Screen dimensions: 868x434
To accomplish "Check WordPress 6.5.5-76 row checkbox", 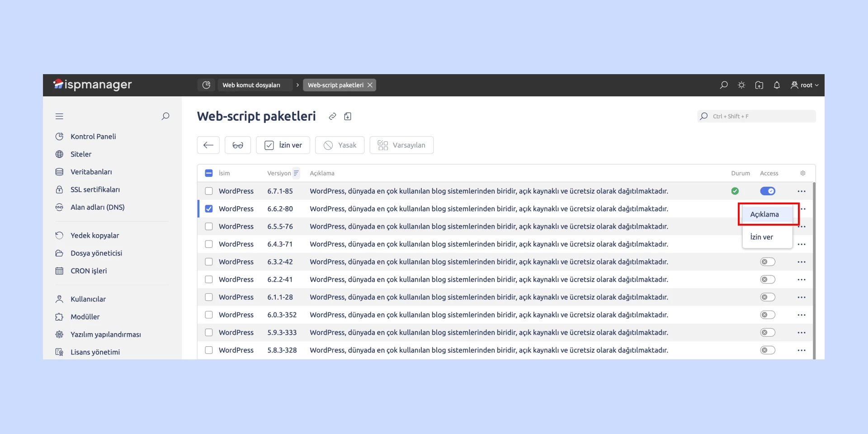I will [209, 226].
